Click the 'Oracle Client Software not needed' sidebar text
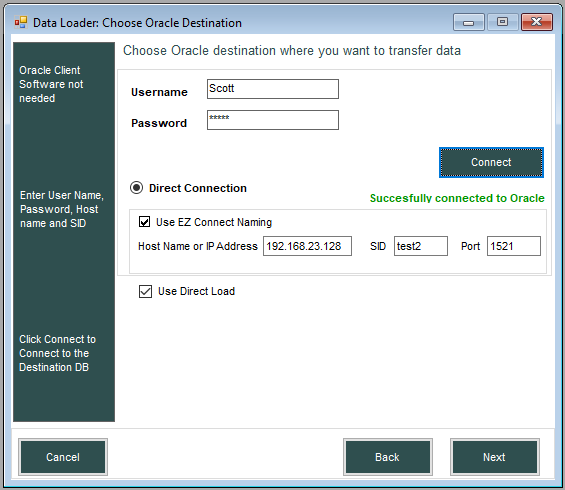Screen dimensions: 565x490 (x=51, y=84)
